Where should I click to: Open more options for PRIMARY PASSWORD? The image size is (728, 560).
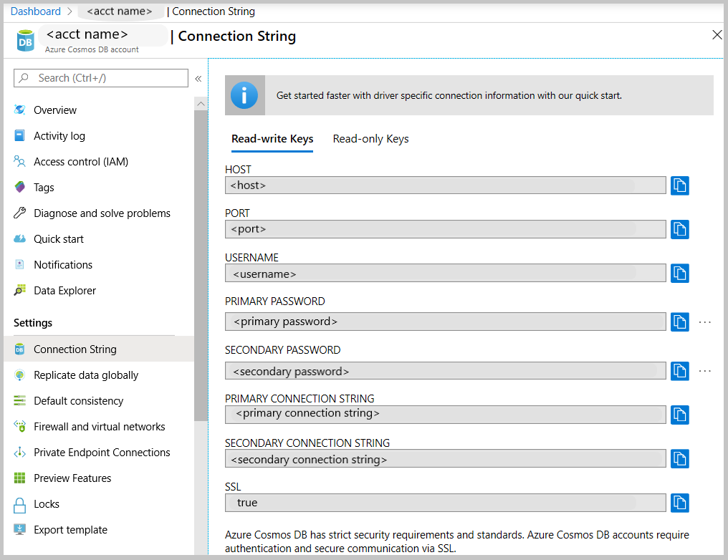click(x=705, y=322)
